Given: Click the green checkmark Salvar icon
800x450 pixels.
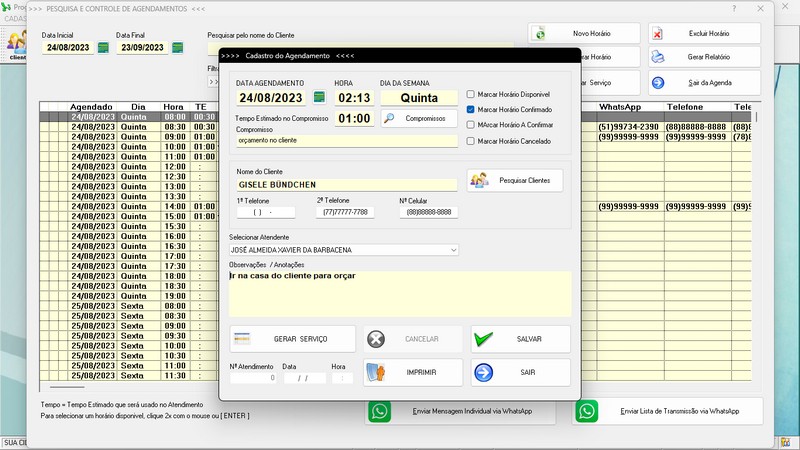Looking at the screenshot, I should pyautogui.click(x=483, y=339).
